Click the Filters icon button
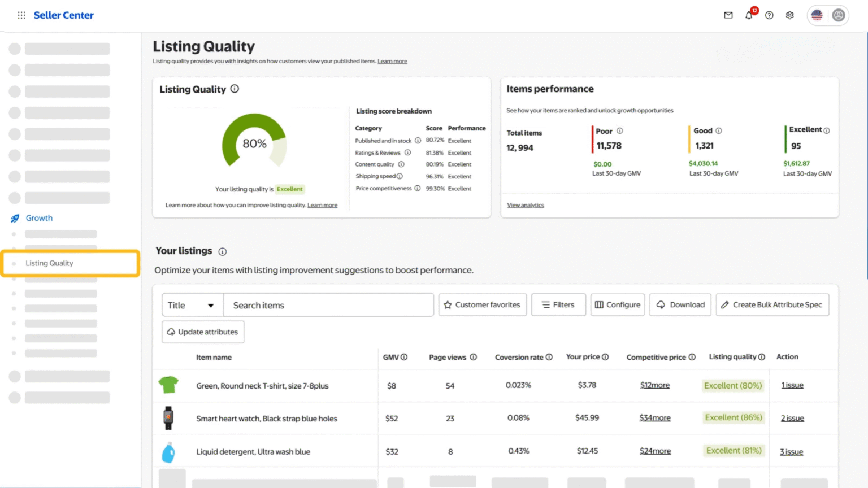 [x=546, y=304]
